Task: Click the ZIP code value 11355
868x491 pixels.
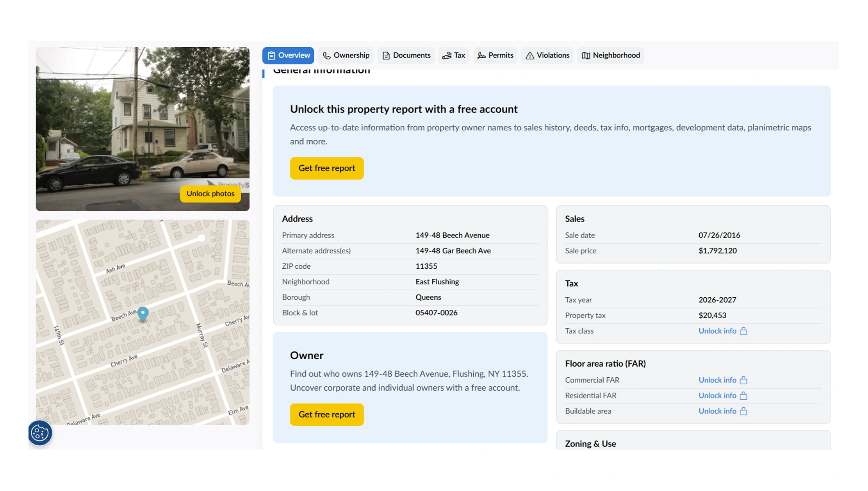Action: click(x=426, y=266)
